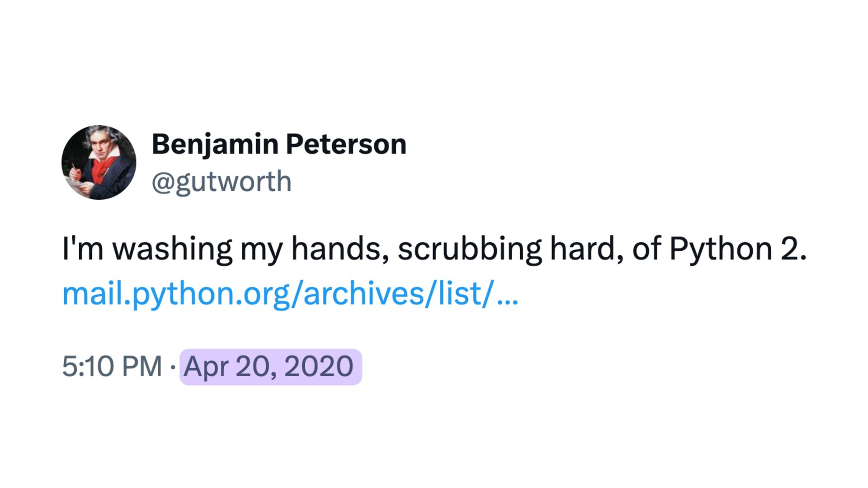The height and width of the screenshot is (488, 868).
Task: Click the highlighted Apr 20, 2020 date
Action: click(270, 366)
